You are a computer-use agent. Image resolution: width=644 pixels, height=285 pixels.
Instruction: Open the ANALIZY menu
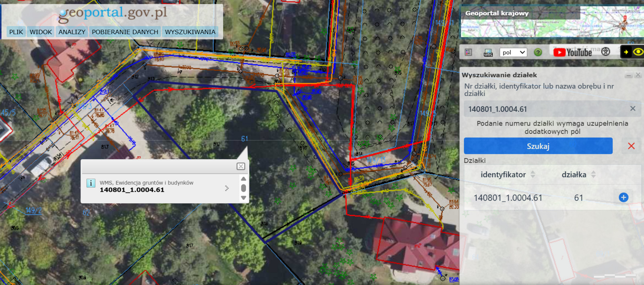click(x=72, y=32)
